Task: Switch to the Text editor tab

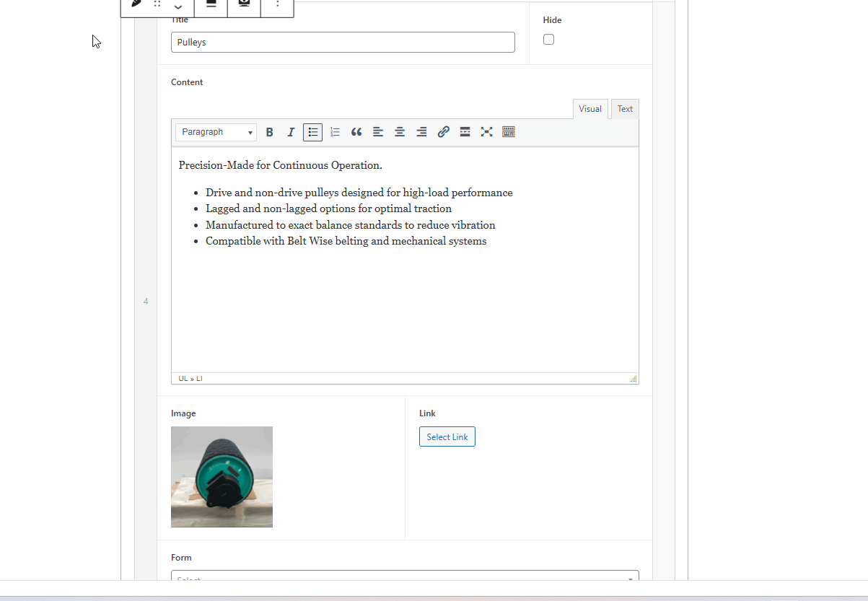Action: (x=625, y=109)
